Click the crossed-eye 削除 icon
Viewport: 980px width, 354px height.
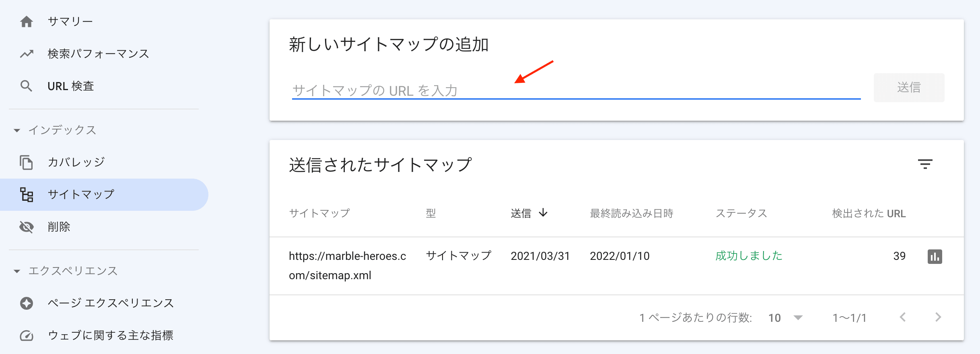tap(27, 227)
